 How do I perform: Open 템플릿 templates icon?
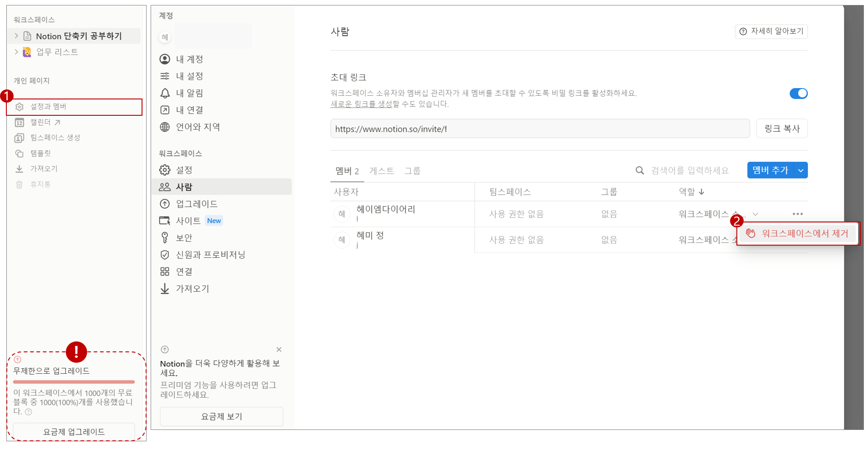pyautogui.click(x=20, y=153)
